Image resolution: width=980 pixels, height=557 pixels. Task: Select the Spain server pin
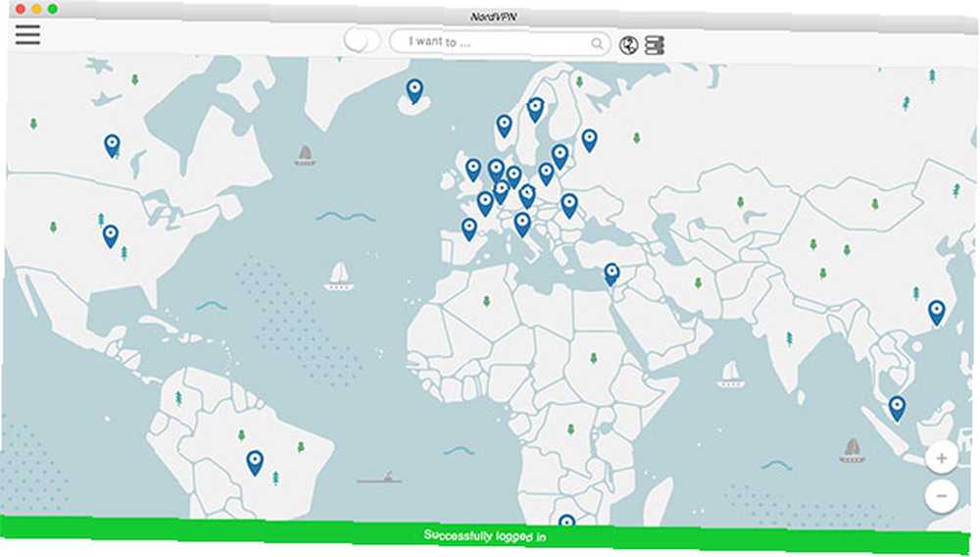click(x=469, y=228)
